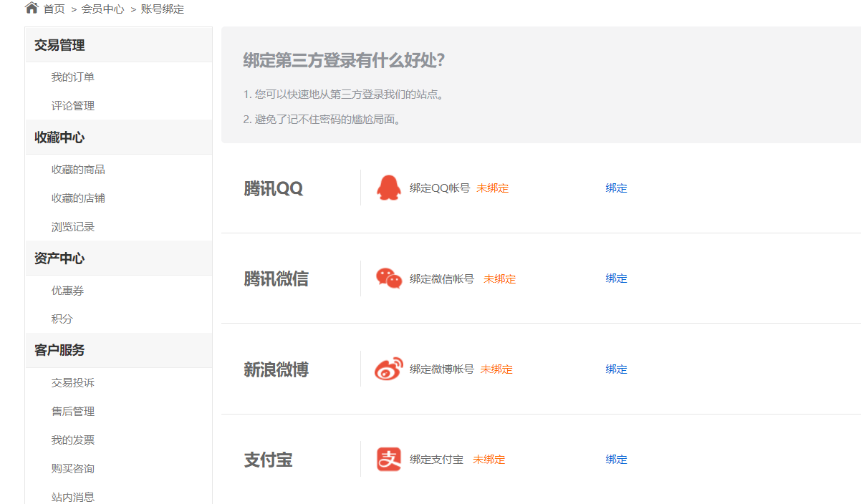Bind the 新浪微博 account via 绑定 link

(616, 369)
